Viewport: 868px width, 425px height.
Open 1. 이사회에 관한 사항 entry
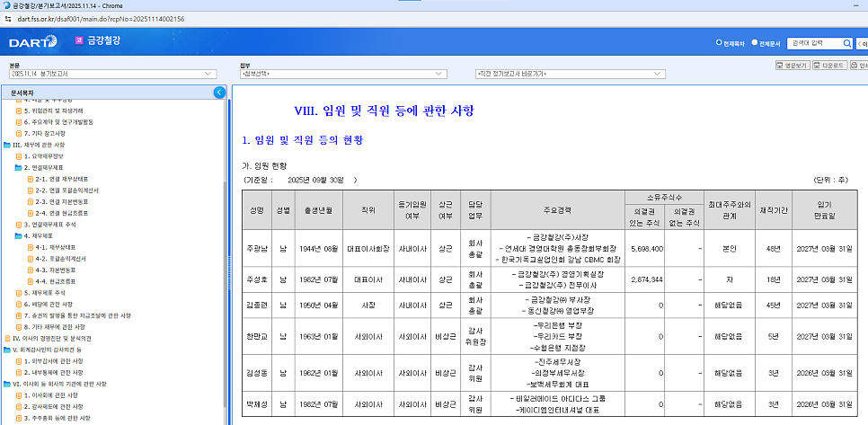50,395
